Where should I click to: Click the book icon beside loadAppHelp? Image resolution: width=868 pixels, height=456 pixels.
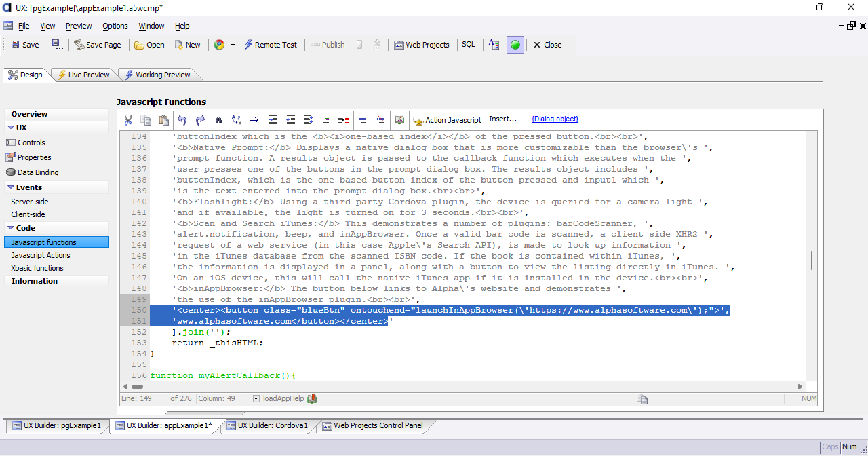[x=312, y=399]
